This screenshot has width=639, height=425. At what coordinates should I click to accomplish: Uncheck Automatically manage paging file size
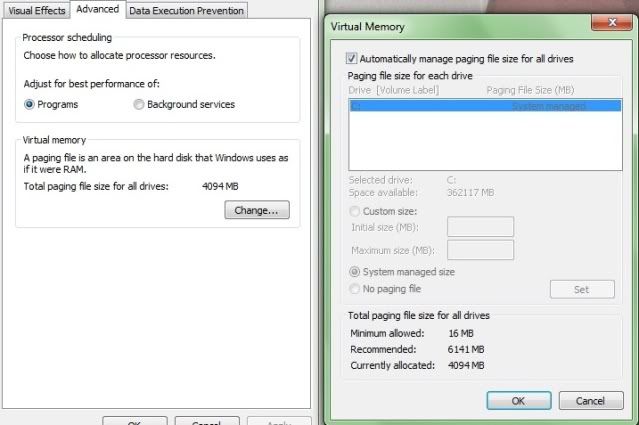click(351, 59)
